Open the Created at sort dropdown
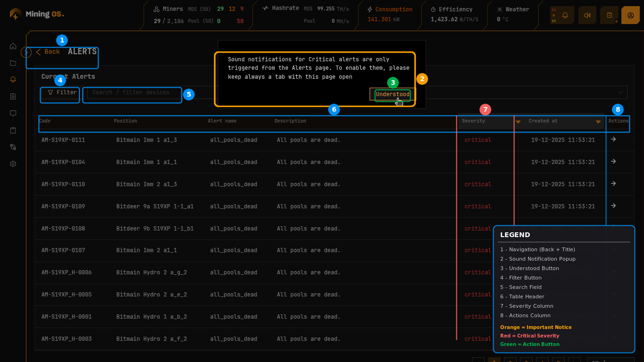Screen dimensions: 644x362 click(x=598, y=122)
